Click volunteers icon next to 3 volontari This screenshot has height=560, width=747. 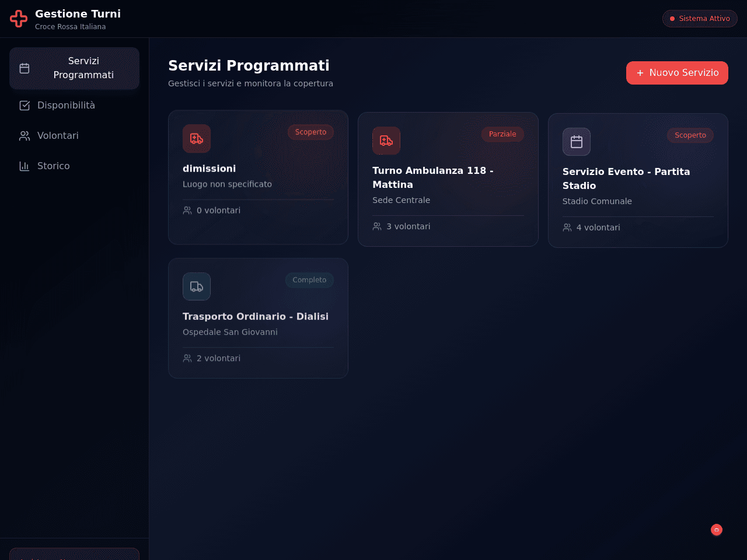tap(377, 226)
